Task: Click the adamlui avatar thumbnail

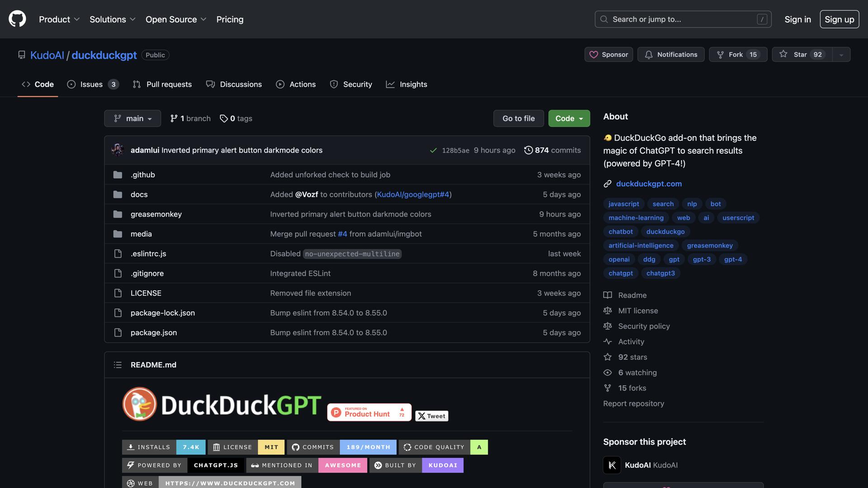Action: [x=118, y=150]
